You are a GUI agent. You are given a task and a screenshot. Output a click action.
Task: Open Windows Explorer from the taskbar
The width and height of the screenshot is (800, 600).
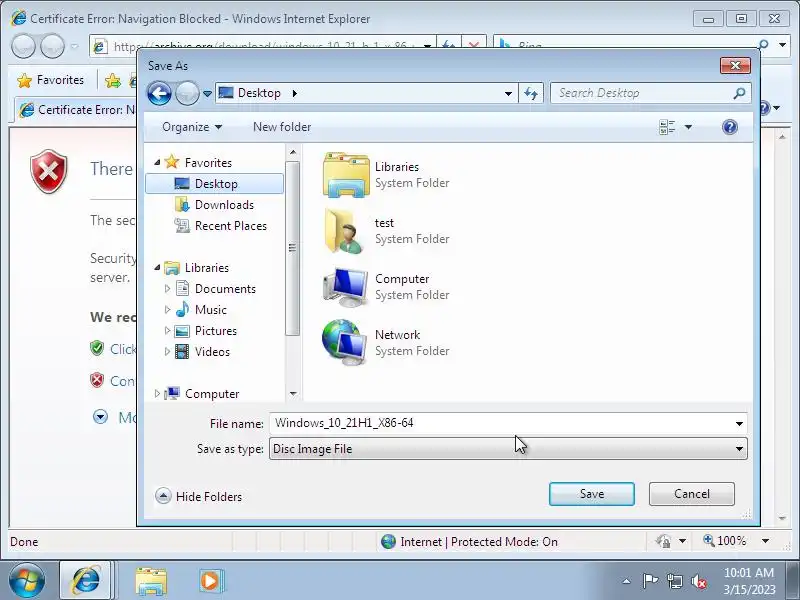pyautogui.click(x=151, y=581)
